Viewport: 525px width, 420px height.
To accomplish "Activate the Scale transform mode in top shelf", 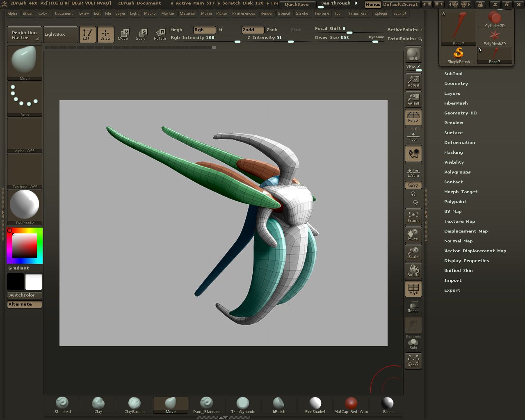I will [141, 34].
